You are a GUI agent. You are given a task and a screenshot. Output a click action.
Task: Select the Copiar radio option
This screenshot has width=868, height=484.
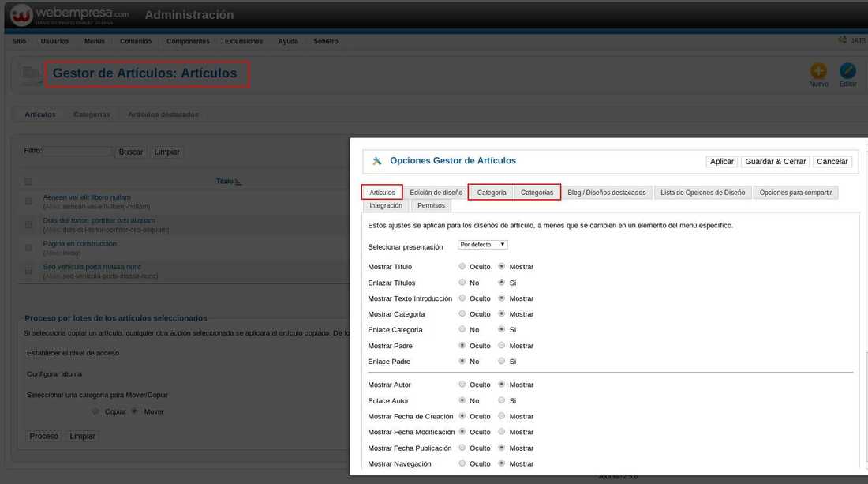(95, 411)
